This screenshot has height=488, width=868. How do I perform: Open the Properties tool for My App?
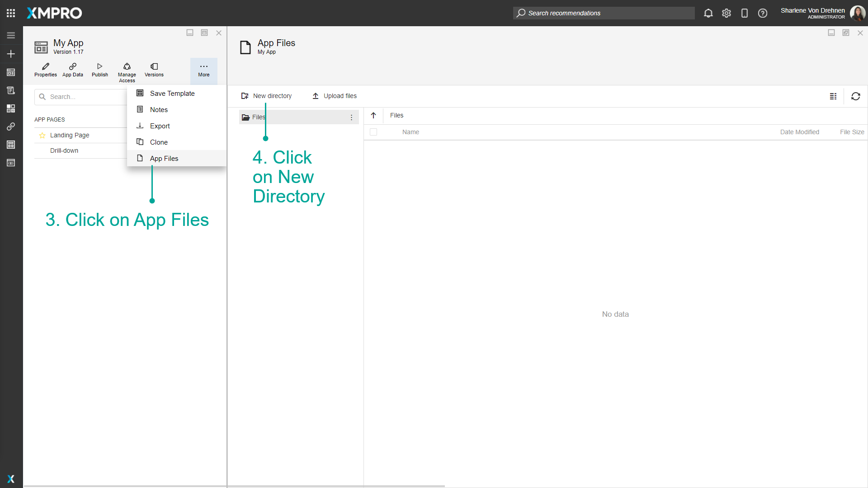[x=45, y=69]
